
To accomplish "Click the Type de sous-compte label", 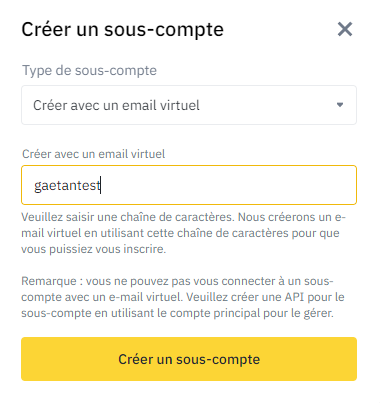I will (89, 71).
